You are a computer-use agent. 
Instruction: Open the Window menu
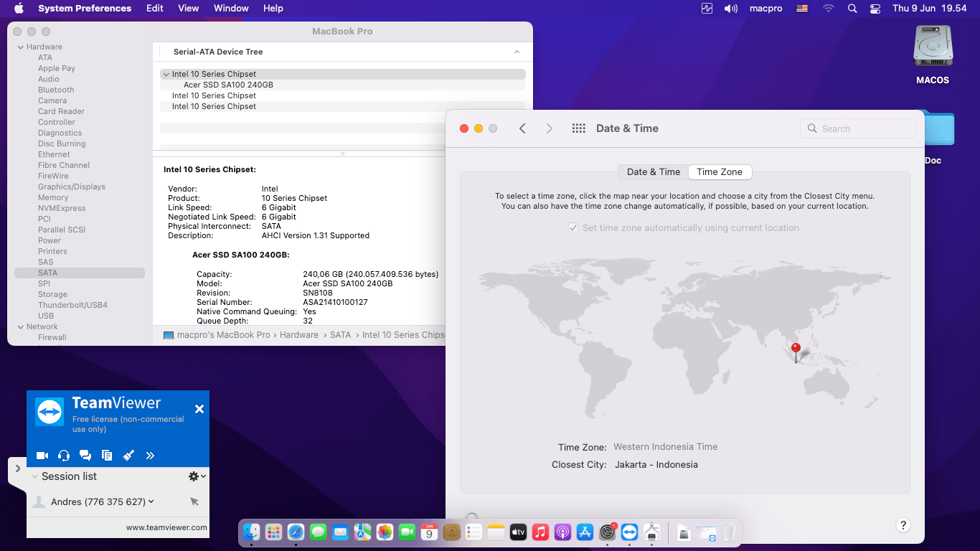[231, 9]
